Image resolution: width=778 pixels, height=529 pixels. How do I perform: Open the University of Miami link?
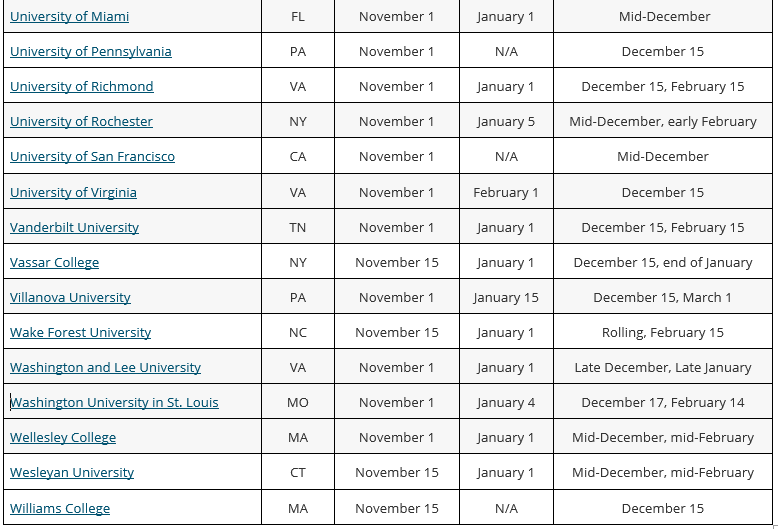[69, 16]
